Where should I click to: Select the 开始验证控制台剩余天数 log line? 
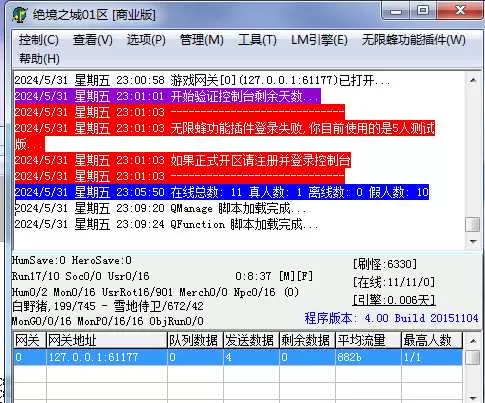[167, 96]
